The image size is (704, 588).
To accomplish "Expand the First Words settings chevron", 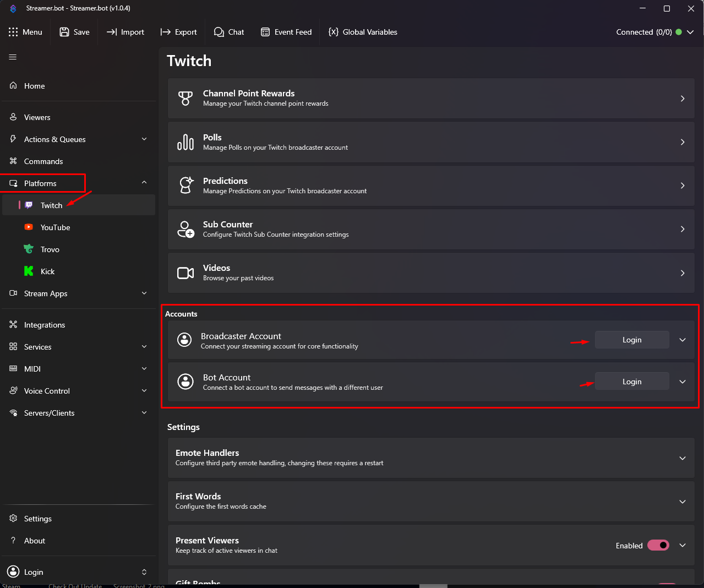I will (683, 502).
